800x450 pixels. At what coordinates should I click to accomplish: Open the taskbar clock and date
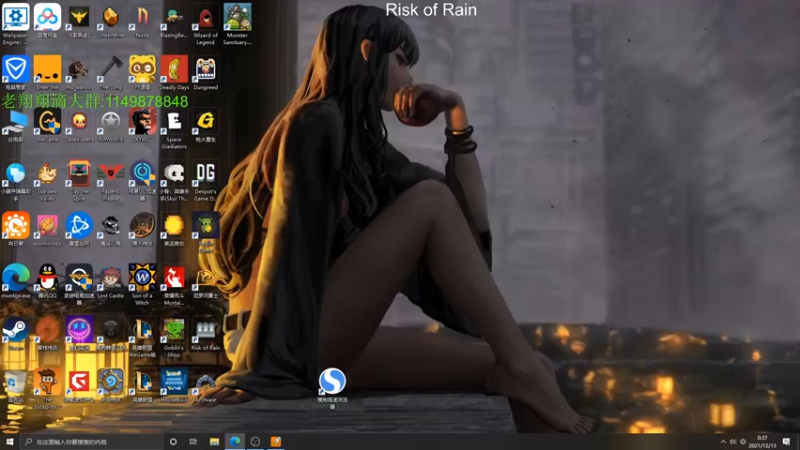(x=762, y=441)
